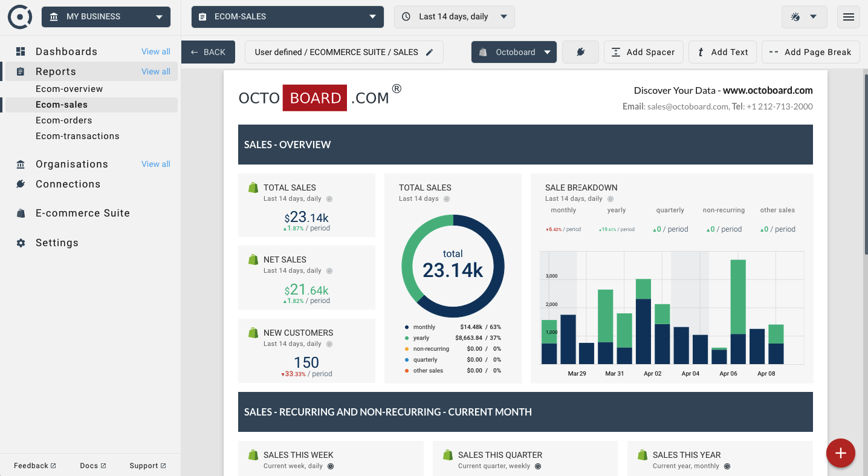Click the Shopify icon on NET SALES widget

(253, 259)
